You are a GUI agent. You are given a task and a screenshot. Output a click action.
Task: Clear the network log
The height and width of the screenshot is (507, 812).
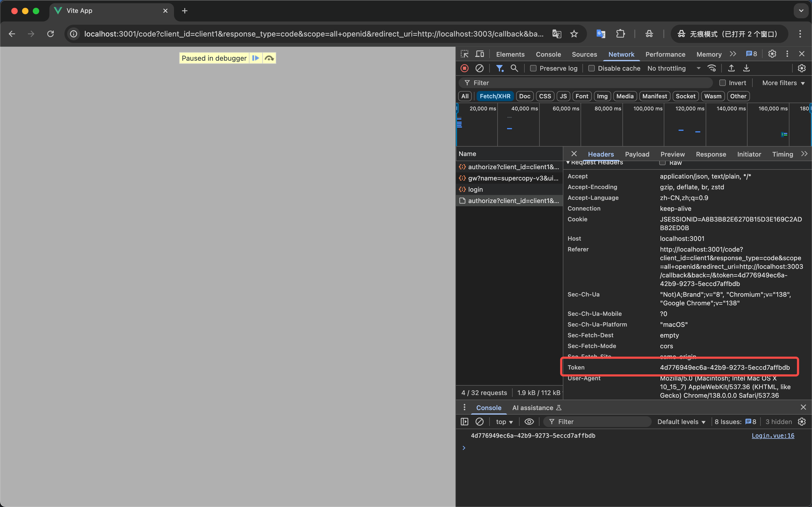point(479,68)
